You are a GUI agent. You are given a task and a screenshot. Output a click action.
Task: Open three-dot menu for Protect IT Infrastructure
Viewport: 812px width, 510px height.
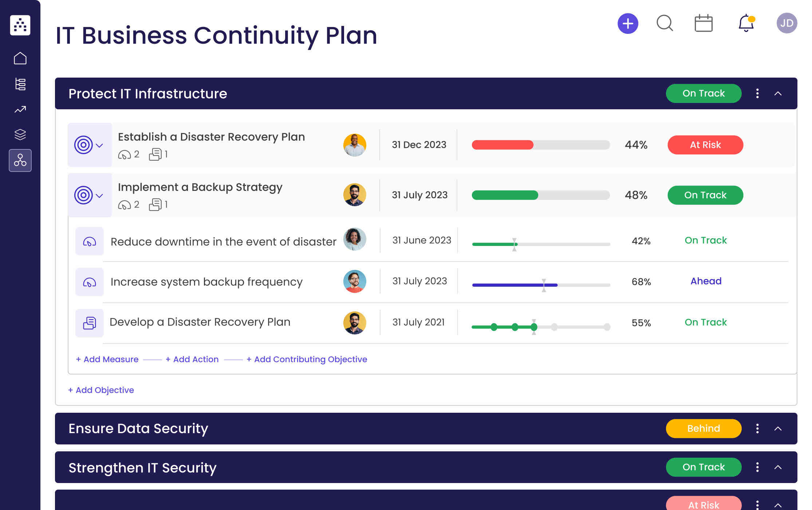757,93
